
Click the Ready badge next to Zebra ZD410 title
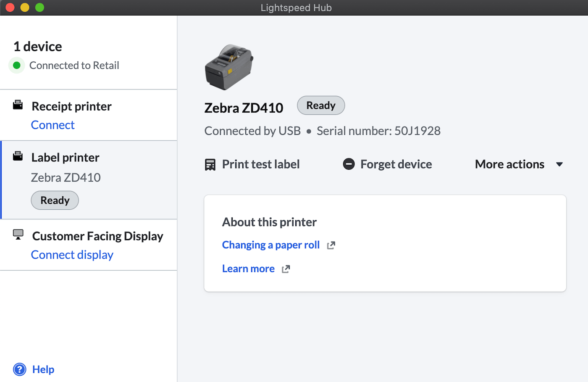(x=321, y=105)
